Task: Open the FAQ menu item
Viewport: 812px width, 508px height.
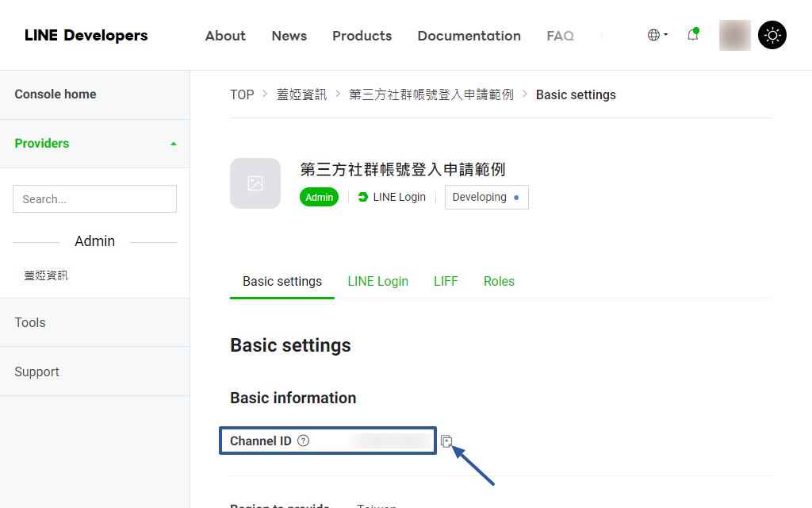Action: [x=561, y=36]
